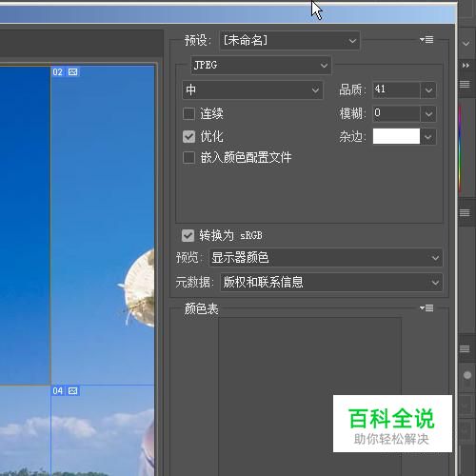
Task: Open the 杂边 color dropdown arrow
Action: click(428, 137)
